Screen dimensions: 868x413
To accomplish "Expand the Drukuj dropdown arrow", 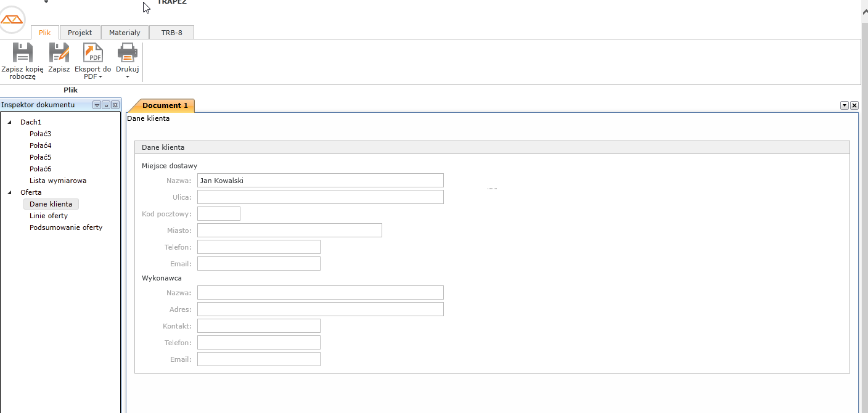I will coord(128,77).
